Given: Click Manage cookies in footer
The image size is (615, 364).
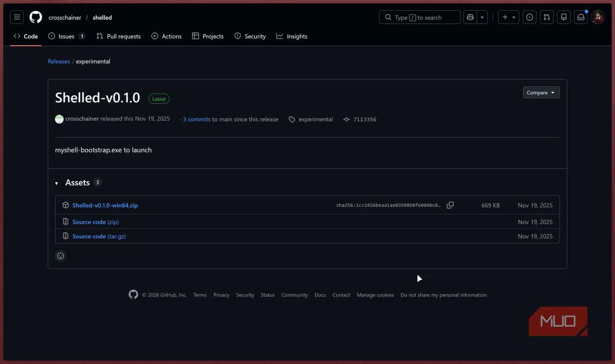Looking at the screenshot, I should 375,295.
